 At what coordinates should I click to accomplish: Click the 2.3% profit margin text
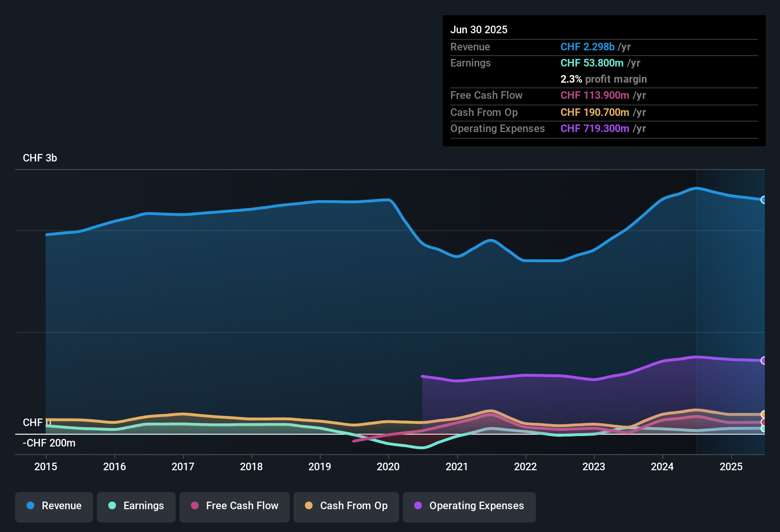(603, 79)
